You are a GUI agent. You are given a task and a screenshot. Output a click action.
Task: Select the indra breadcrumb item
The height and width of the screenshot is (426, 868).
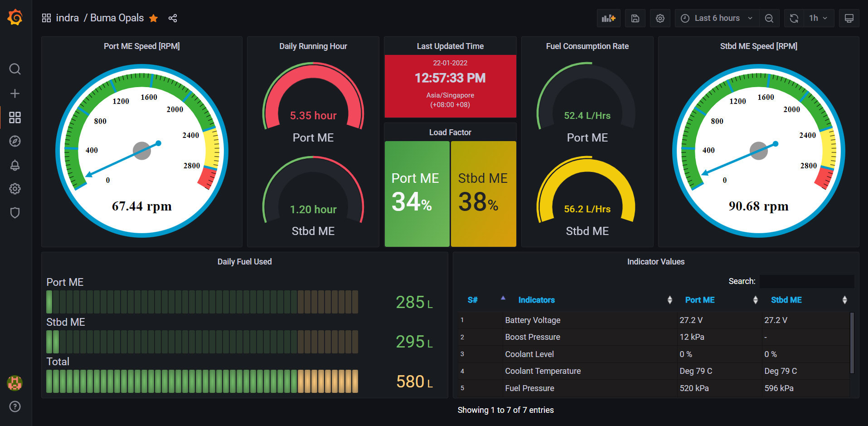(67, 18)
